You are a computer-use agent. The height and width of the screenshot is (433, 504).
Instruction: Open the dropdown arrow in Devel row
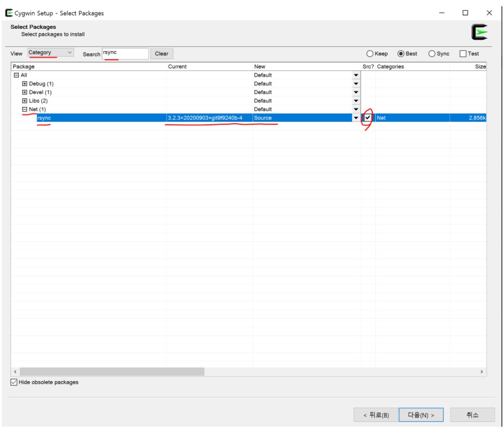[x=356, y=92]
